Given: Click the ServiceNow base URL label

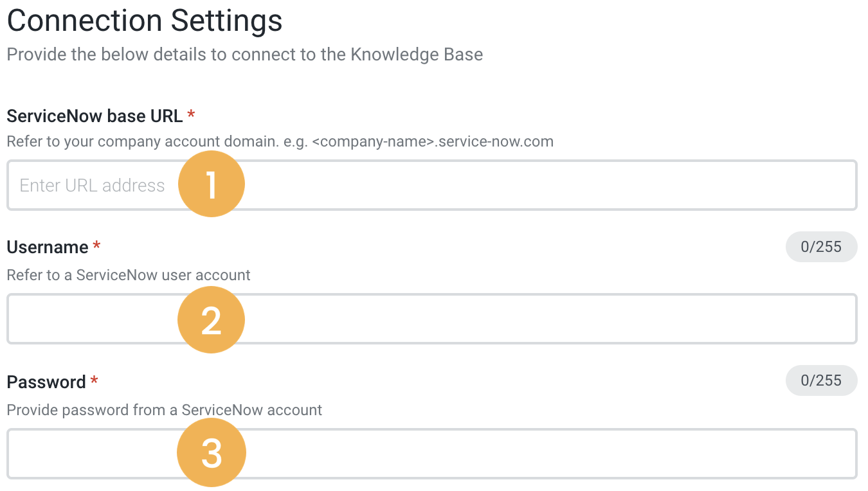Looking at the screenshot, I should [93, 116].
